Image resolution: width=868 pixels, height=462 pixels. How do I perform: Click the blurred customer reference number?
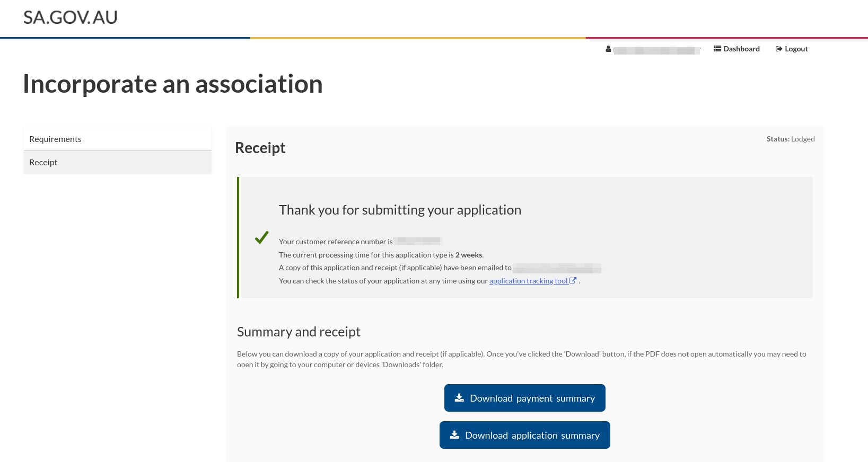click(418, 241)
